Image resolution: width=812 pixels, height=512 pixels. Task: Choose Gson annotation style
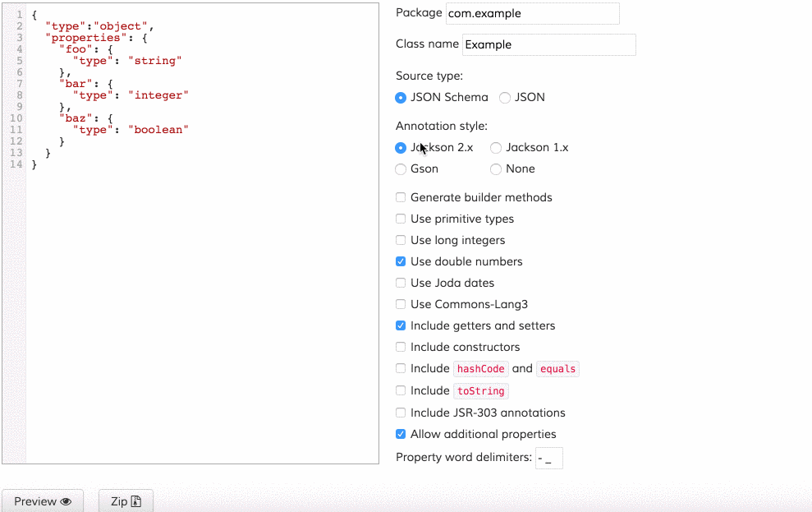click(x=401, y=169)
